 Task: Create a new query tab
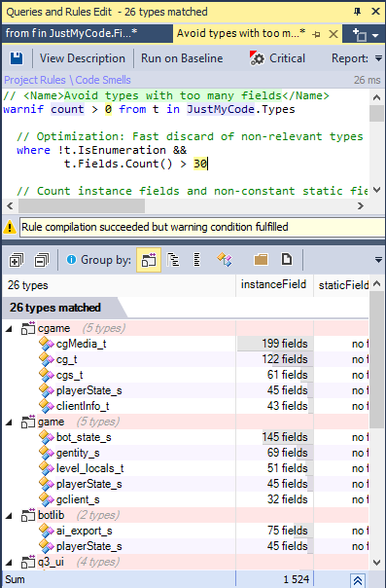(360, 34)
